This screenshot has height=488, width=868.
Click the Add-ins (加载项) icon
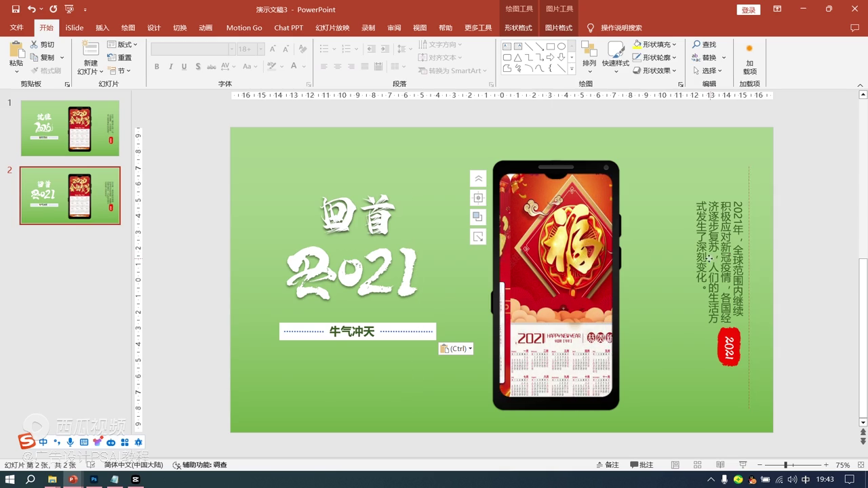(x=749, y=49)
